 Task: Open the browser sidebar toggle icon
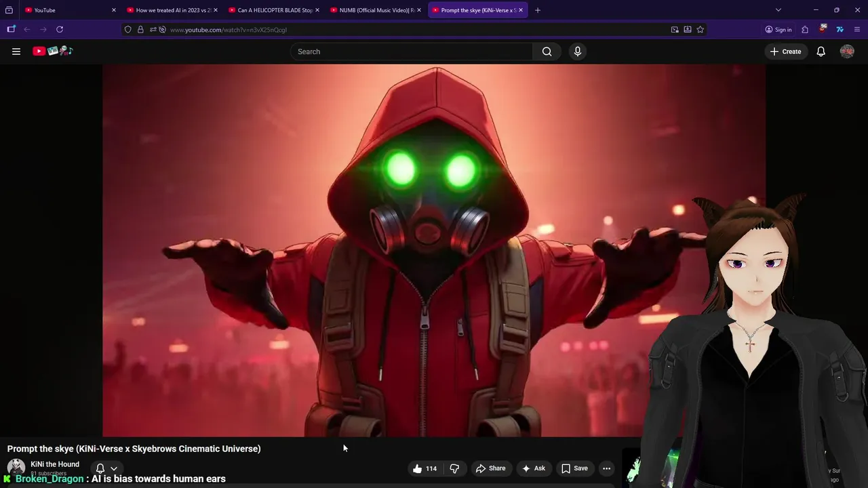pyautogui.click(x=11, y=29)
